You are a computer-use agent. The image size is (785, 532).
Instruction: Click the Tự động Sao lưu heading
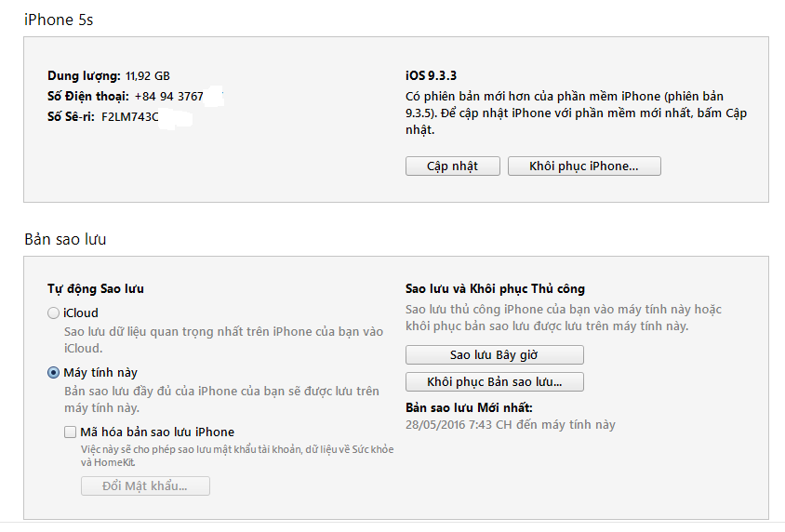pyautogui.click(x=96, y=289)
